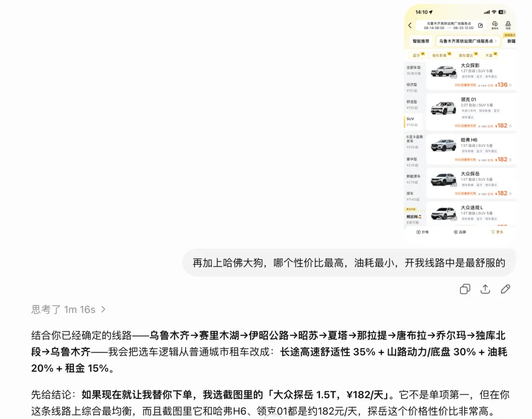The image size is (532, 419).
Task: Open the 乌鲁木齐高铁站南广场服务点 pickup location selector
Action: tap(468, 41)
